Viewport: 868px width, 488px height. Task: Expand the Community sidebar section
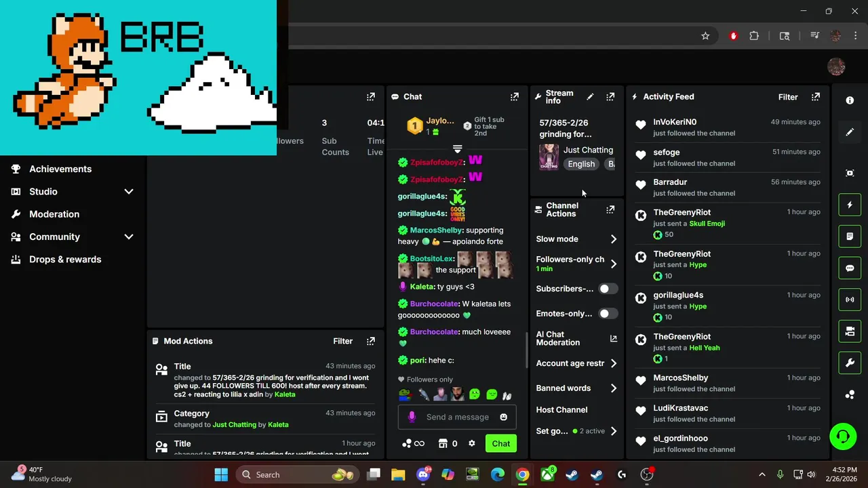(129, 237)
